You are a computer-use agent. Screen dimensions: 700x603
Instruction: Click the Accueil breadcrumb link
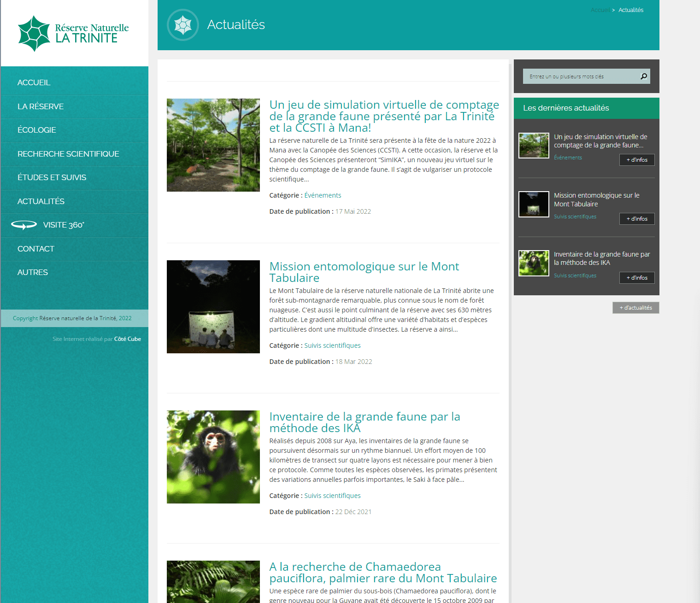[x=600, y=10]
